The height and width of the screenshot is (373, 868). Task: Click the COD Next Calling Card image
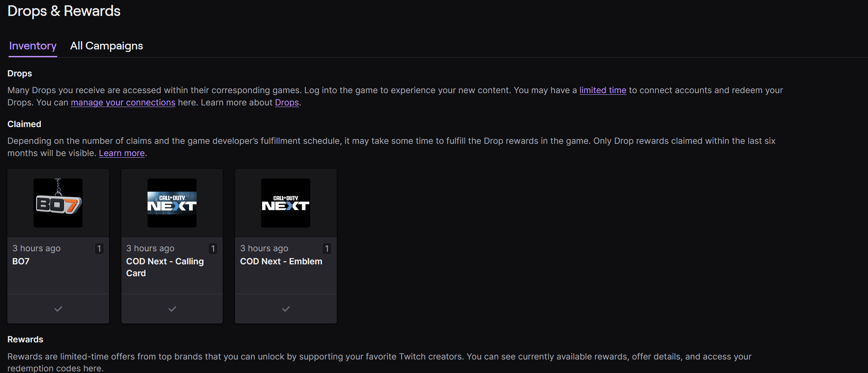coord(172,203)
